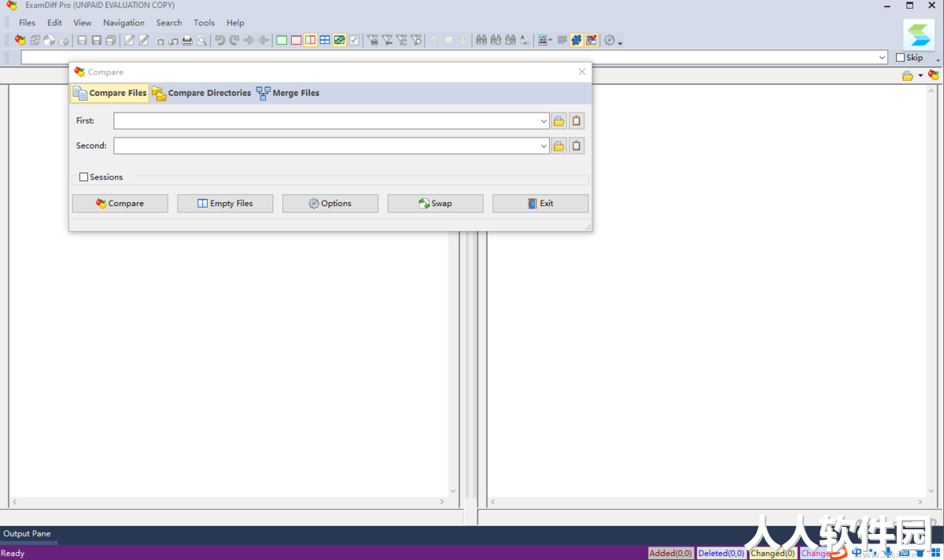944x560 pixels.
Task: Open the Search menu
Action: coord(169,23)
